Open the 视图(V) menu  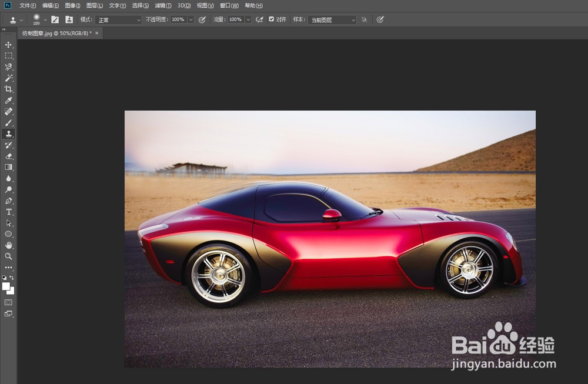point(205,6)
